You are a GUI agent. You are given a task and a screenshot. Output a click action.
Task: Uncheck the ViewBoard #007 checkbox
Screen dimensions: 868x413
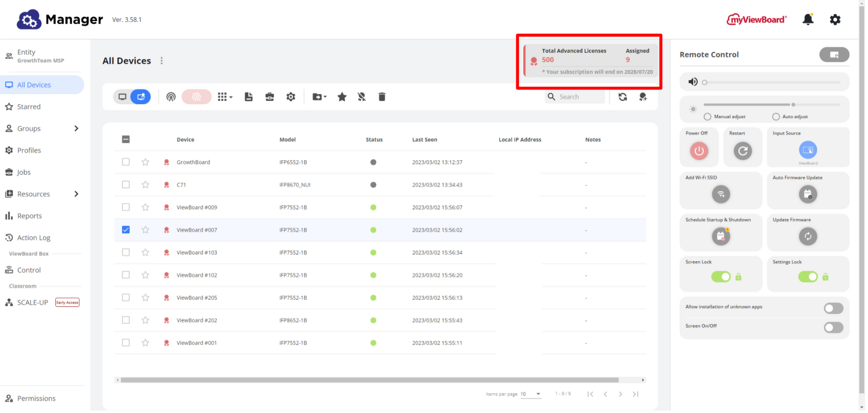pos(126,230)
